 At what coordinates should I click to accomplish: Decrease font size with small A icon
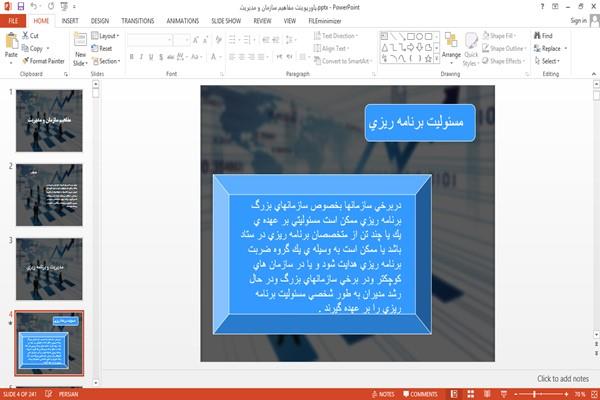(x=205, y=40)
